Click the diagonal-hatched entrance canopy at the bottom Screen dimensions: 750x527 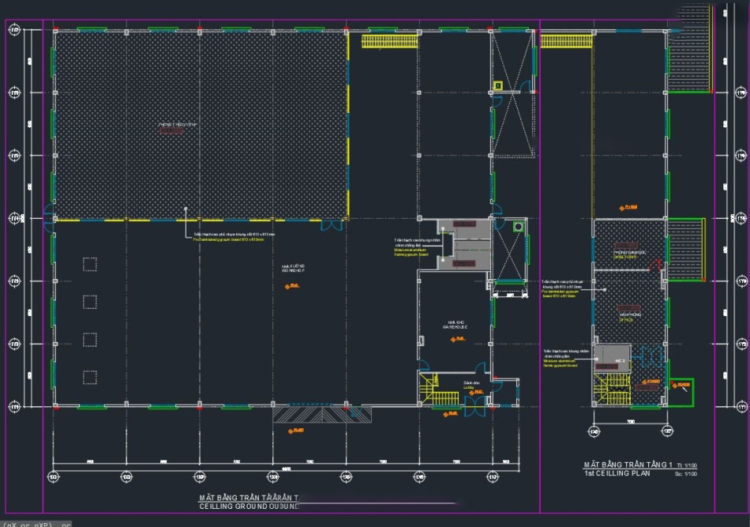(321, 413)
